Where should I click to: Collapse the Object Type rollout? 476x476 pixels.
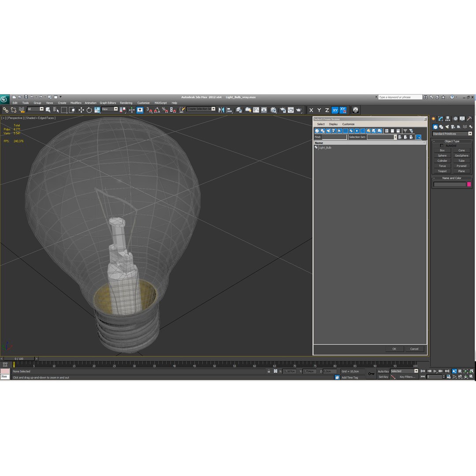(x=452, y=141)
